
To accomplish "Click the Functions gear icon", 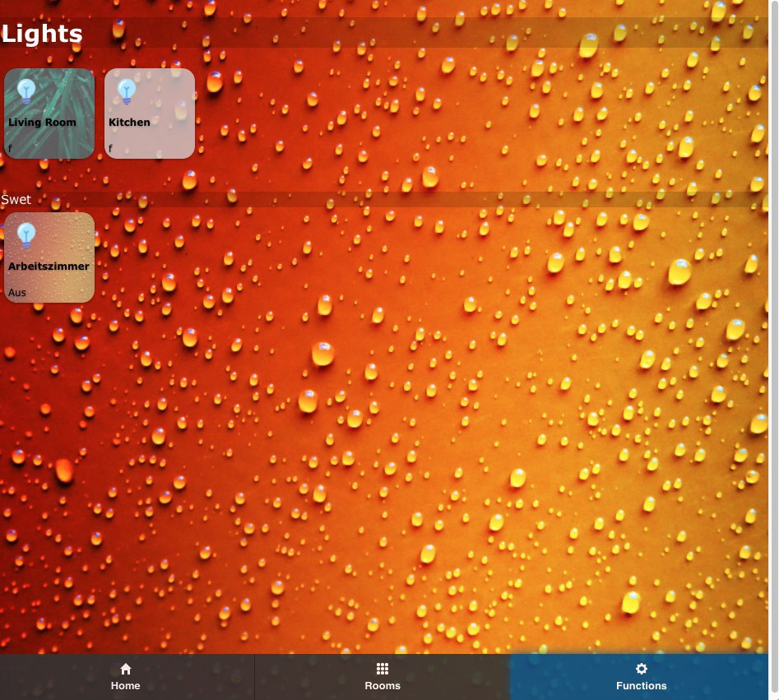I will point(642,669).
